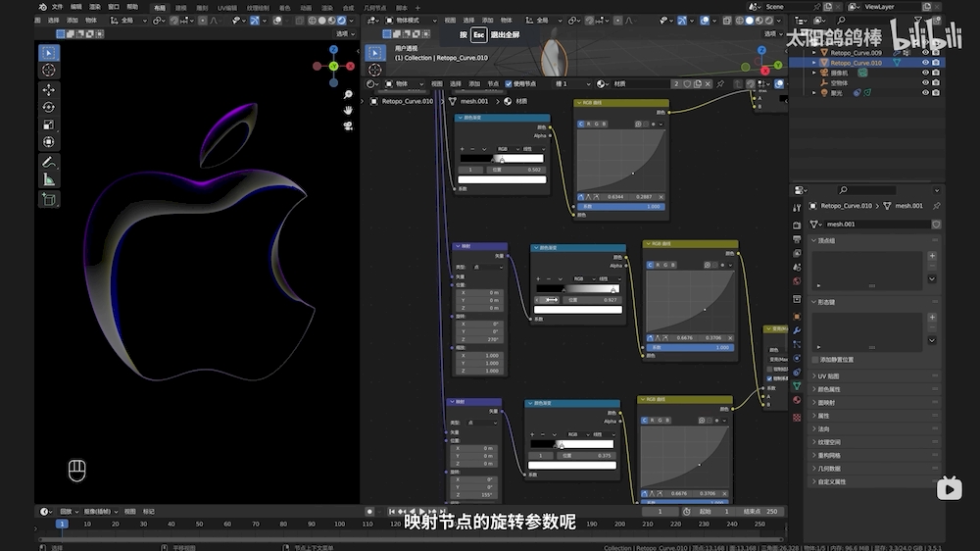Screen dimensions: 980x551
Task: Click the zoom magnifier icon in left viewport
Action: coord(348,94)
